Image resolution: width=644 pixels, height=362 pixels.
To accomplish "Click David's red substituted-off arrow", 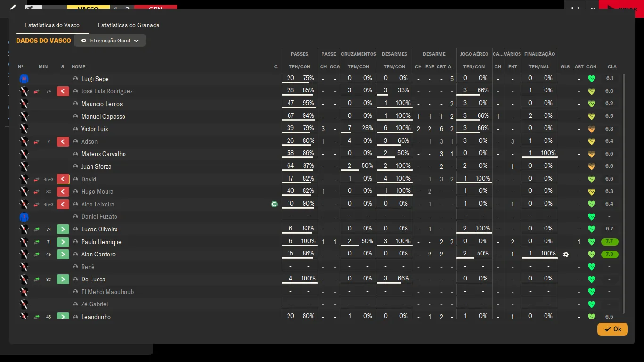I will [63, 179].
